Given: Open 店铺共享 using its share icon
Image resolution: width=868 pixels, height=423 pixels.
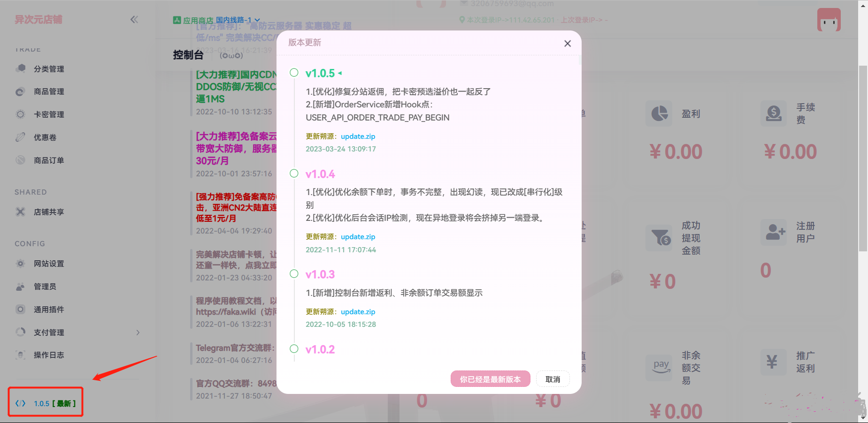Looking at the screenshot, I should (21, 211).
